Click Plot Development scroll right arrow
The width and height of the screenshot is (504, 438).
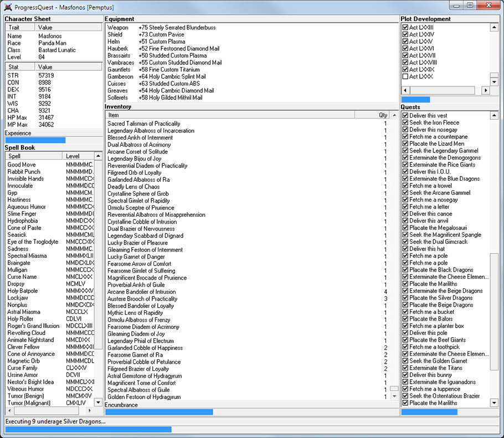pyautogui.click(x=486, y=90)
